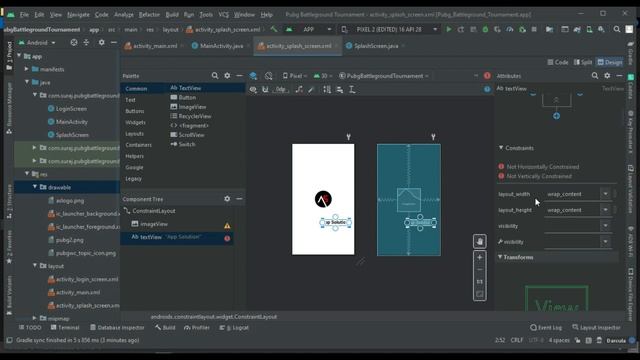Toggle Build Variants side tool window
Viewport: 640px width, 360px height.
pos(9,295)
